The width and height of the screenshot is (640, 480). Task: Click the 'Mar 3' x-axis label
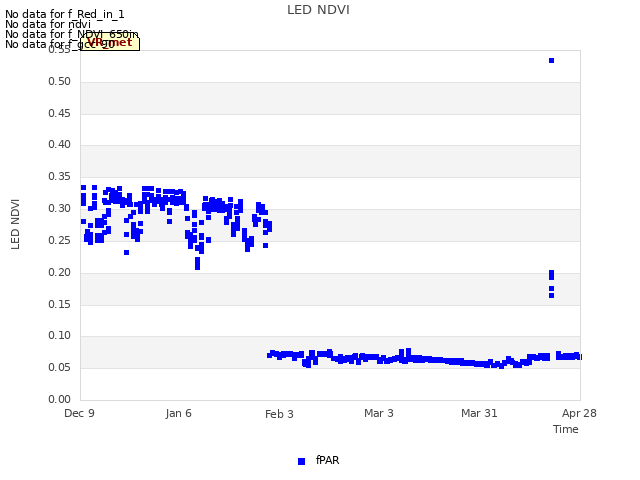[x=379, y=413]
